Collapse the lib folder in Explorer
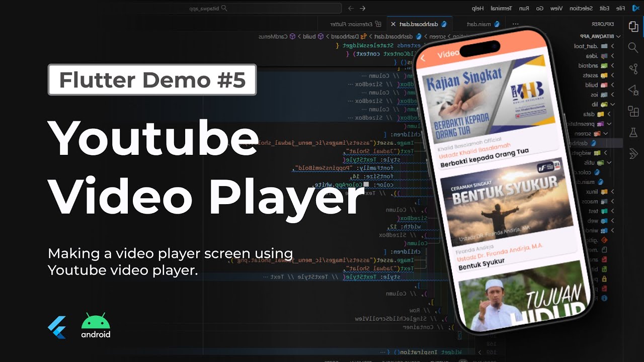The width and height of the screenshot is (644, 362). point(602,104)
